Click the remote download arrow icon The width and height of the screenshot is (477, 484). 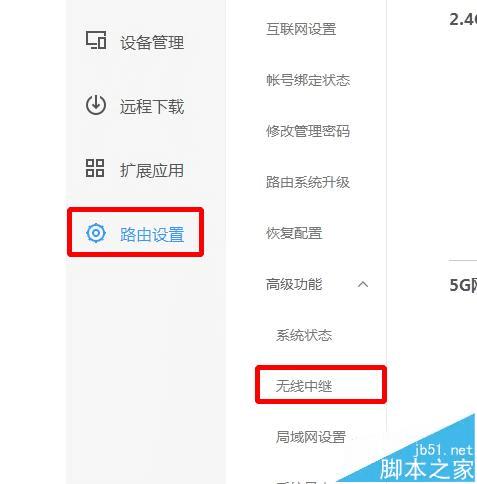[96, 105]
